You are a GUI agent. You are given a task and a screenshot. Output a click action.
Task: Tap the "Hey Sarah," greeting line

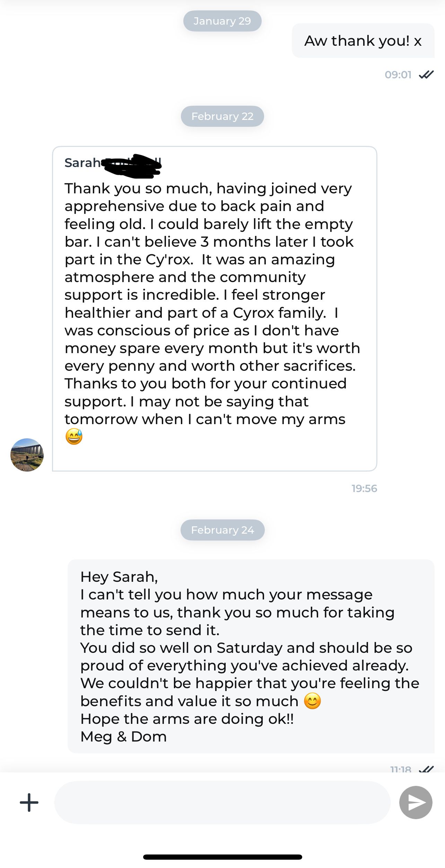[119, 577]
